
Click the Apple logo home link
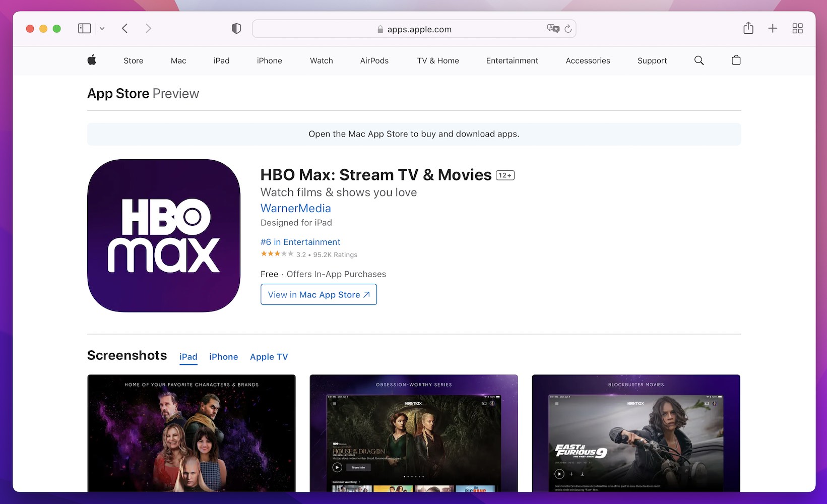tap(92, 60)
